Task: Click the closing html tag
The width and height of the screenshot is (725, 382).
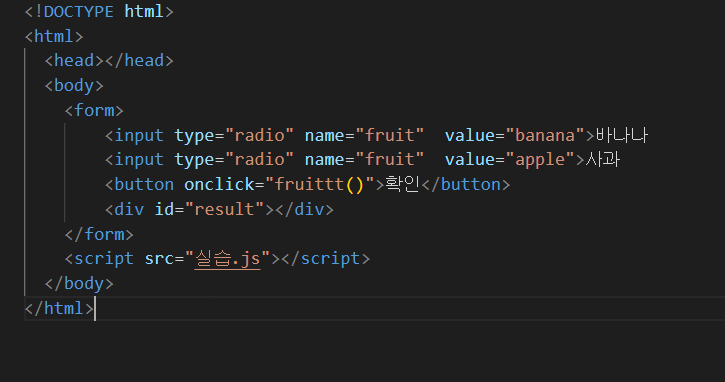Action: pos(59,308)
